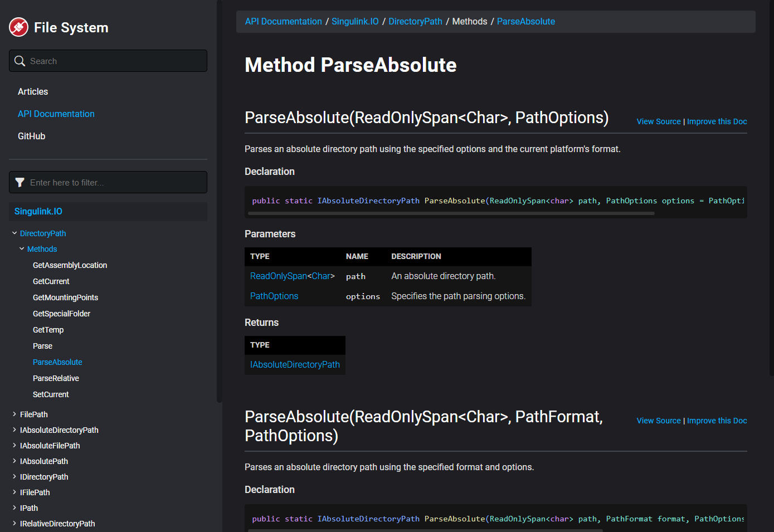Expand the IFilePath tree node
This screenshot has height=532, width=774.
(x=14, y=492)
